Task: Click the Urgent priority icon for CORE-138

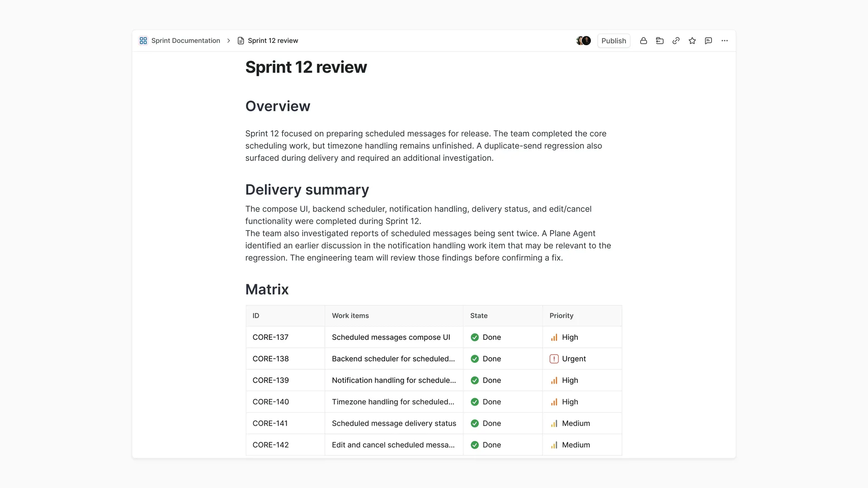Action: pos(554,359)
